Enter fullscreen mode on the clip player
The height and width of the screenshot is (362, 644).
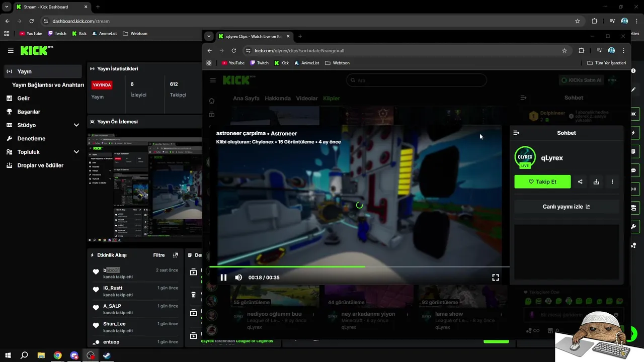coord(496,278)
